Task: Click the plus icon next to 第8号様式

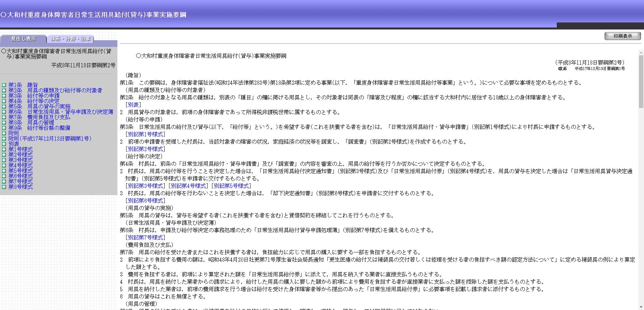Action: coord(4,187)
